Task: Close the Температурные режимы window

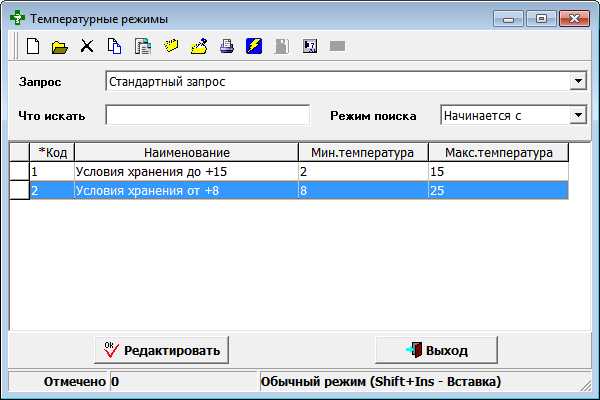Action: pos(574,18)
